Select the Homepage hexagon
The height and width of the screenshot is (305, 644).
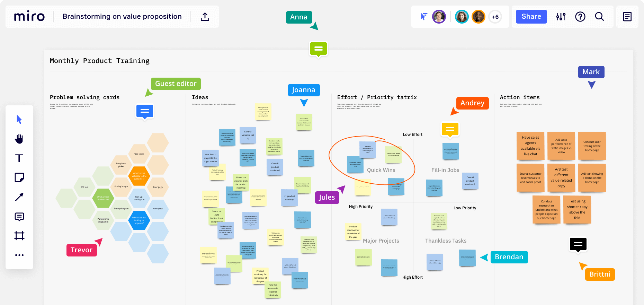point(158,209)
